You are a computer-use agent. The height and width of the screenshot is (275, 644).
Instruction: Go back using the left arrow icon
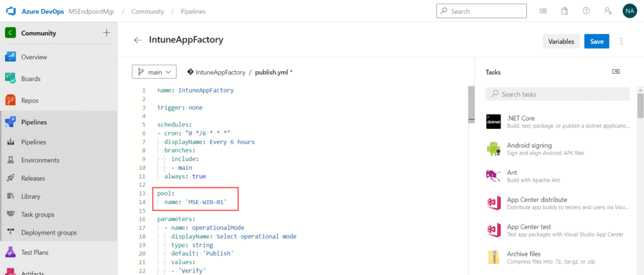pyautogui.click(x=138, y=40)
